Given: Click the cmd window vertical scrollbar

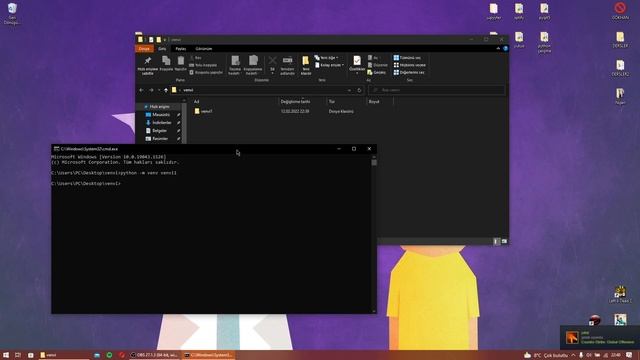Looking at the screenshot, I should [x=374, y=234].
